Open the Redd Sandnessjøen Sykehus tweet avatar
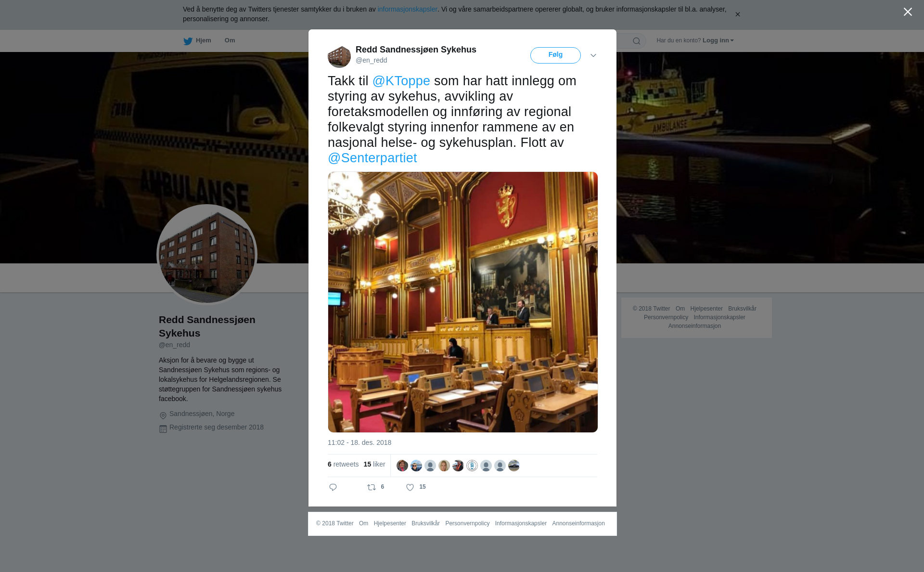Image resolution: width=924 pixels, height=572 pixels. point(339,56)
